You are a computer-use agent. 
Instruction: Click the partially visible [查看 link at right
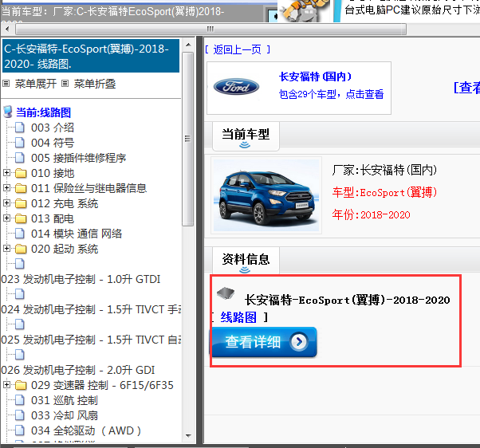[x=466, y=88]
